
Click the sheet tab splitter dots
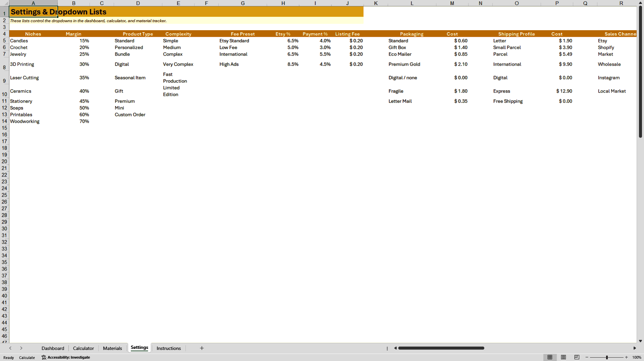pyautogui.click(x=387, y=348)
